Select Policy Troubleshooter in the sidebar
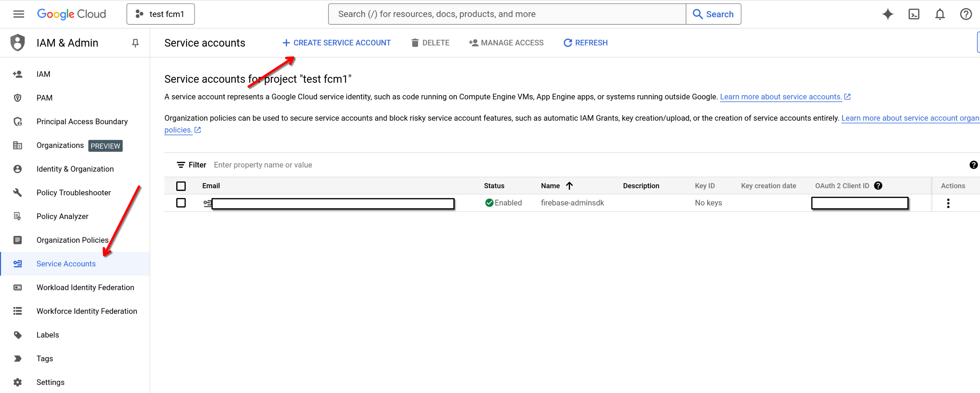Viewport: 980px width, 393px height. tap(74, 193)
